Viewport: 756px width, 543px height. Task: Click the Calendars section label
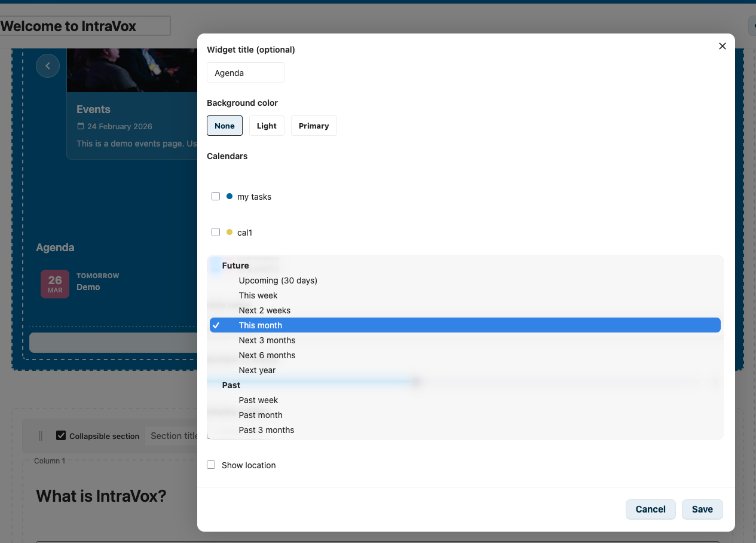227,156
